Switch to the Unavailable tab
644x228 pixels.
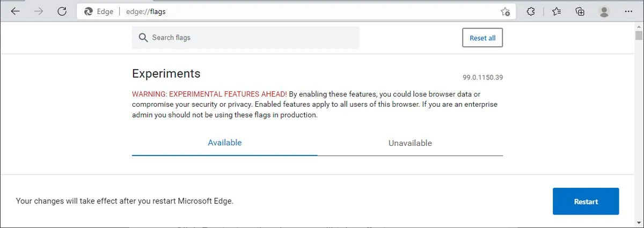tap(410, 143)
